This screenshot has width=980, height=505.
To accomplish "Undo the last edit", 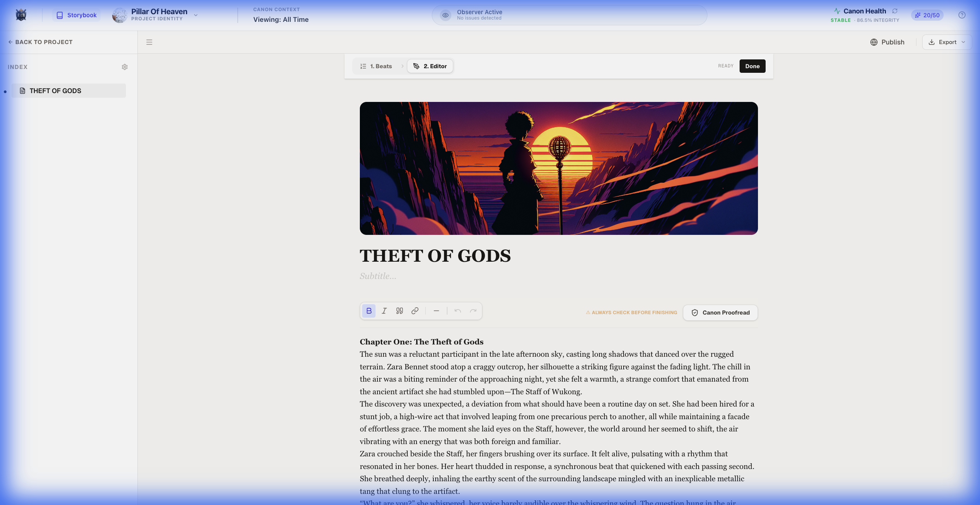I will tap(457, 311).
